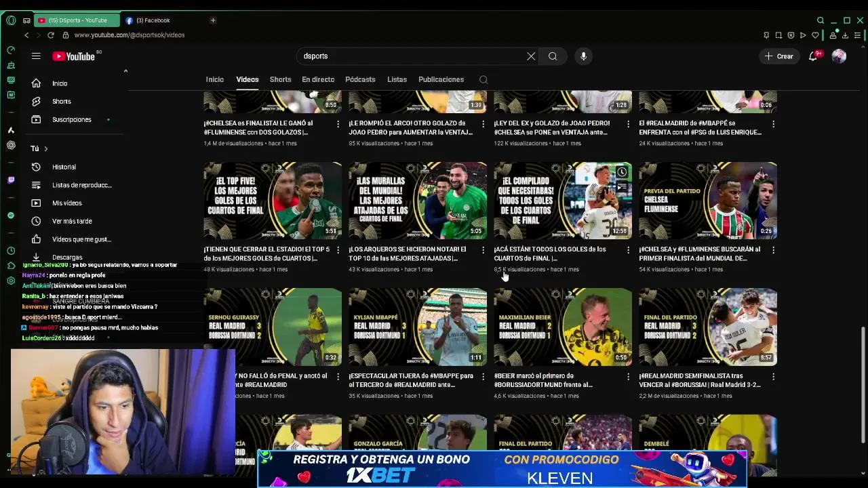The height and width of the screenshot is (488, 868).
Task: Open Shorts from the sidebar
Action: (76, 102)
